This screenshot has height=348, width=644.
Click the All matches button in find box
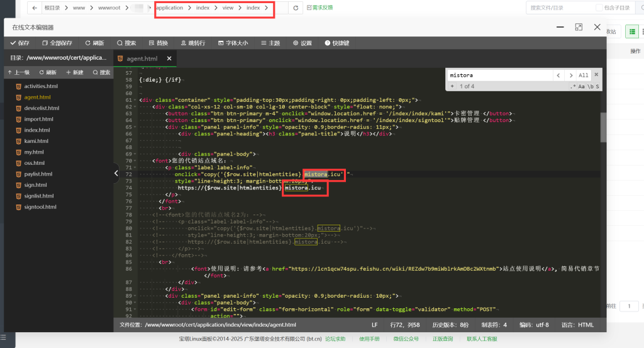point(583,75)
